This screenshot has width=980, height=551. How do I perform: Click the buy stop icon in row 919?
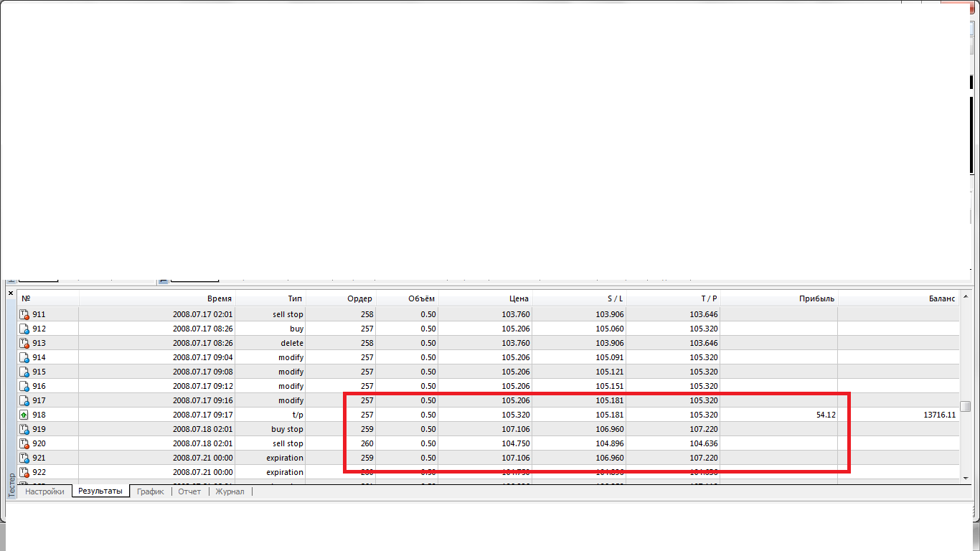point(24,429)
